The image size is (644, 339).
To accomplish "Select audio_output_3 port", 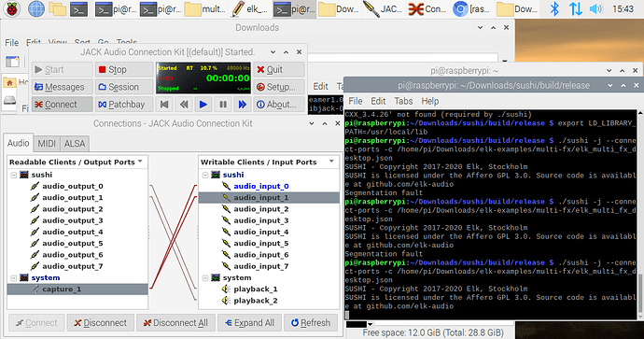I will [x=72, y=220].
